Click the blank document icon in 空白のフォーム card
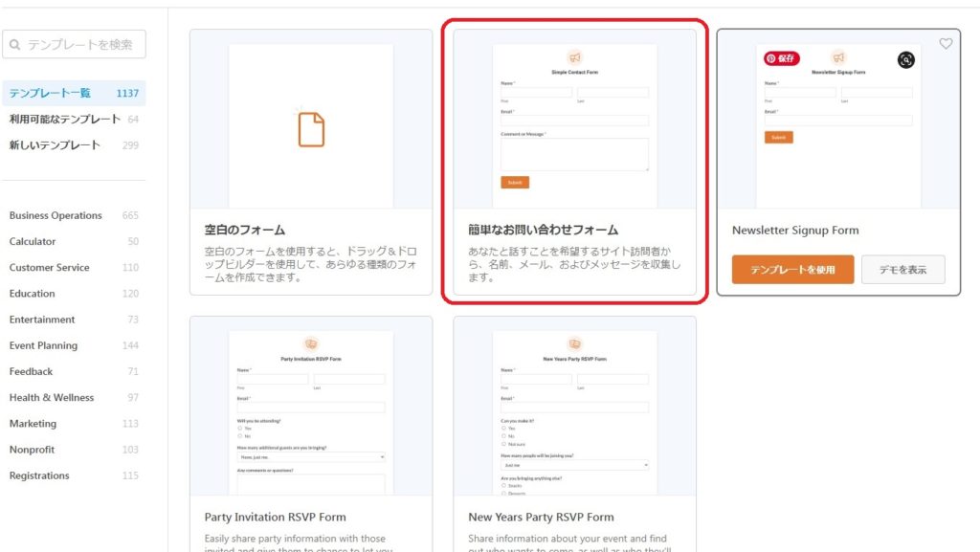Image resolution: width=980 pixels, height=552 pixels. click(x=311, y=129)
